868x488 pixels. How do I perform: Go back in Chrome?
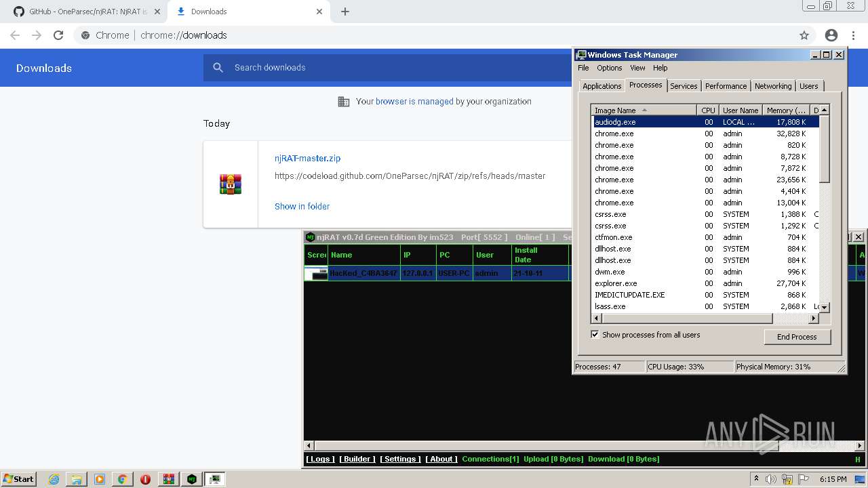click(15, 35)
